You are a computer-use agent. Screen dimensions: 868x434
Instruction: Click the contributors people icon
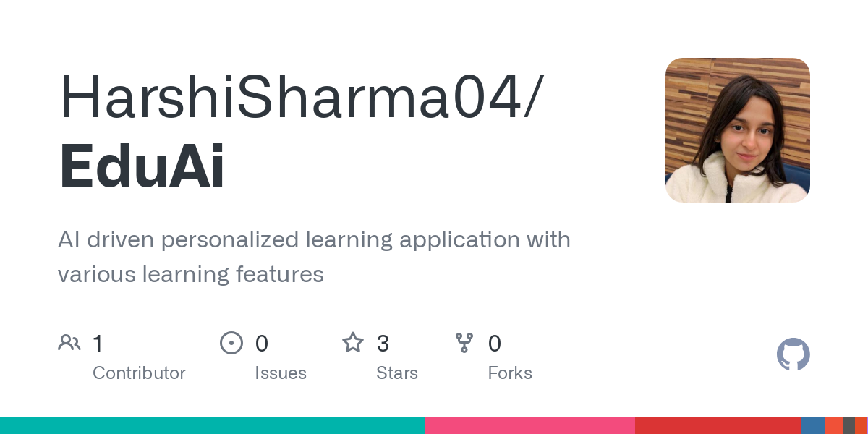pyautogui.click(x=69, y=343)
